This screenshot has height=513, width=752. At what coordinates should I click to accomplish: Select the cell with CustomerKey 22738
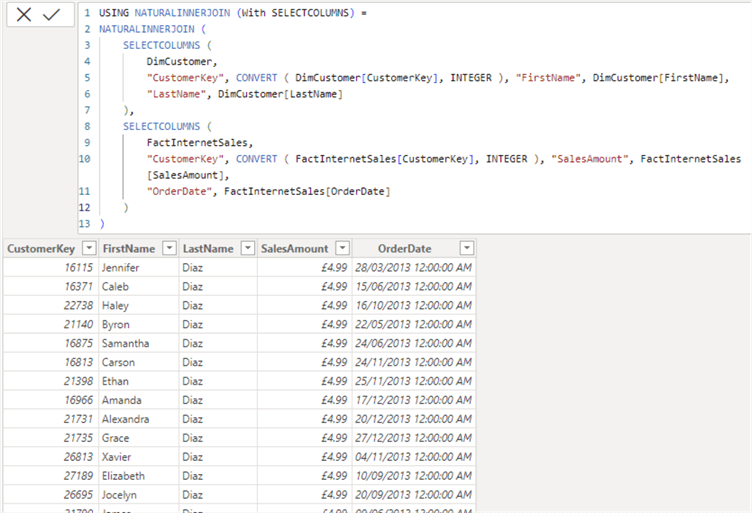[51, 305]
